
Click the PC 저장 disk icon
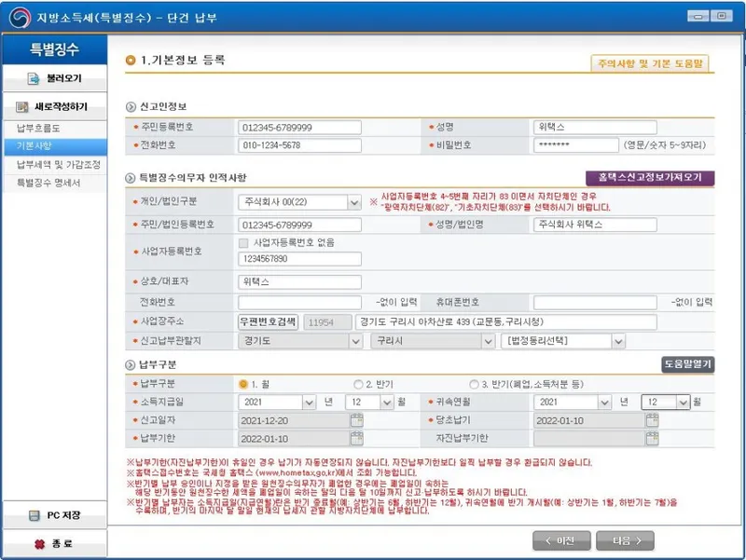35,515
